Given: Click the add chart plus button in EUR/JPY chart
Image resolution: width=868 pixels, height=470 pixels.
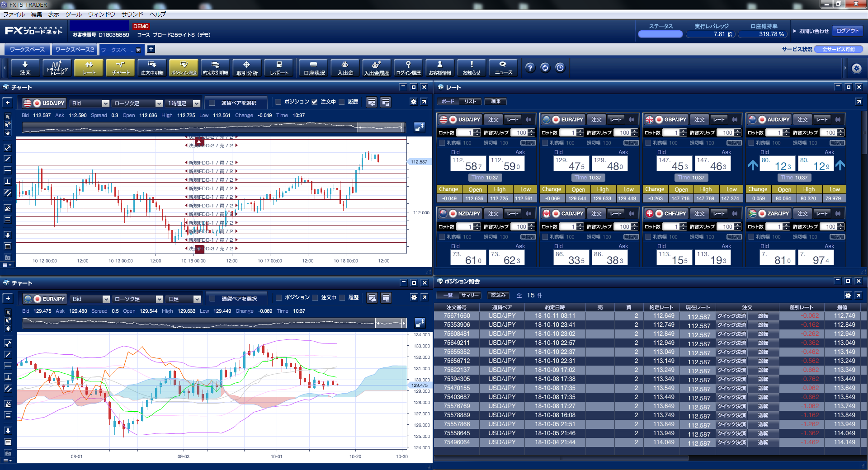Looking at the screenshot, I should click(x=8, y=298).
